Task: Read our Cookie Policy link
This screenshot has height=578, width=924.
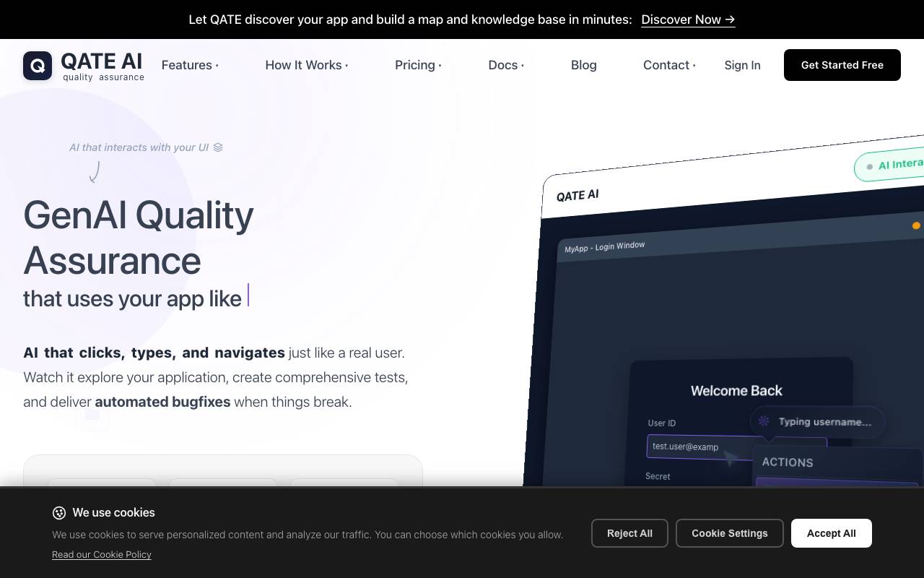Action: (x=102, y=555)
